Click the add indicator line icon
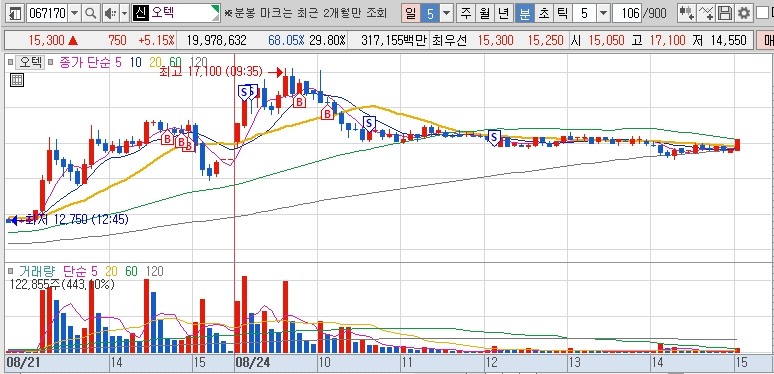Screen dimensions: 774x374 pyautogui.click(x=706, y=13)
